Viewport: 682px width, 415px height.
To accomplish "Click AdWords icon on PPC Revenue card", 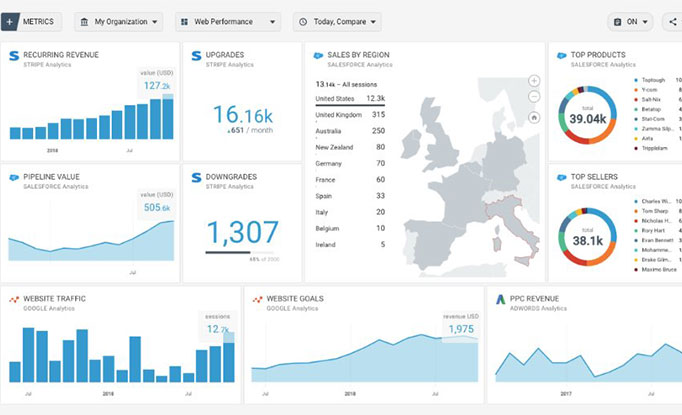I will [502, 300].
